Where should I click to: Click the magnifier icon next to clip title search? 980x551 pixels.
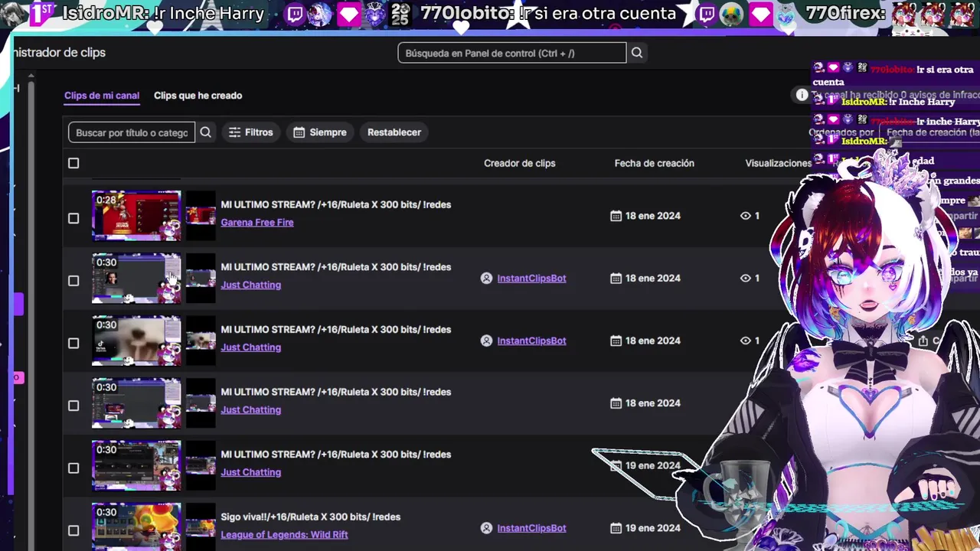click(x=205, y=132)
